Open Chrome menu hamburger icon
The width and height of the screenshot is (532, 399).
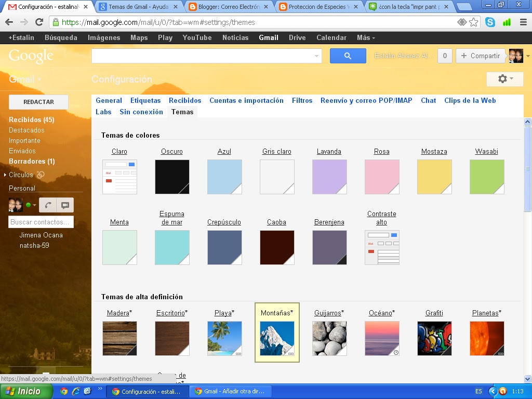click(523, 22)
